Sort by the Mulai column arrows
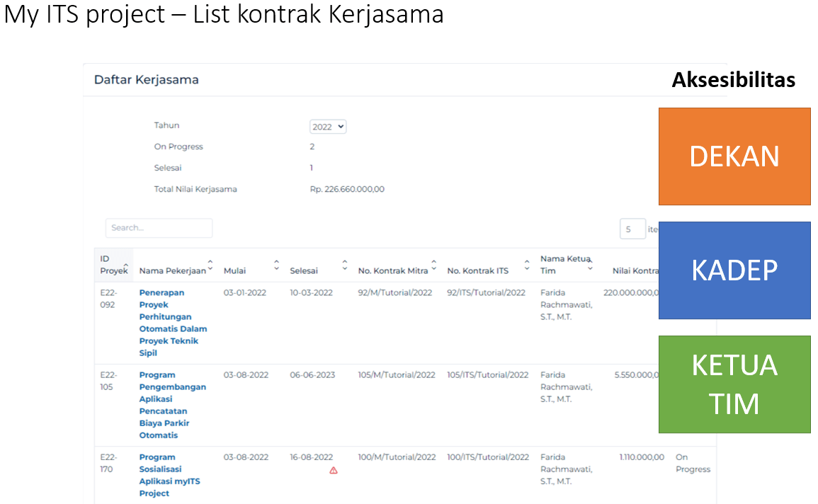Viewport: 818px width, 504px height. pyautogui.click(x=276, y=265)
